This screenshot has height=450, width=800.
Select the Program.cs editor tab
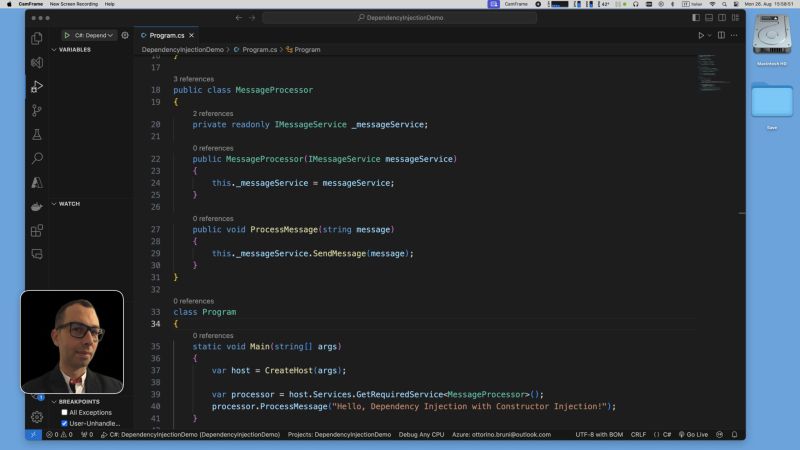pos(167,35)
